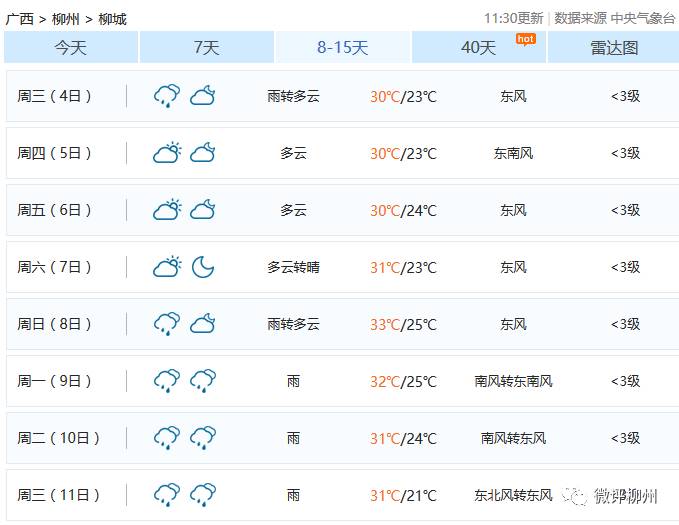Click the 周日(8日) daytime rain icon
The image size is (679, 525).
(167, 324)
